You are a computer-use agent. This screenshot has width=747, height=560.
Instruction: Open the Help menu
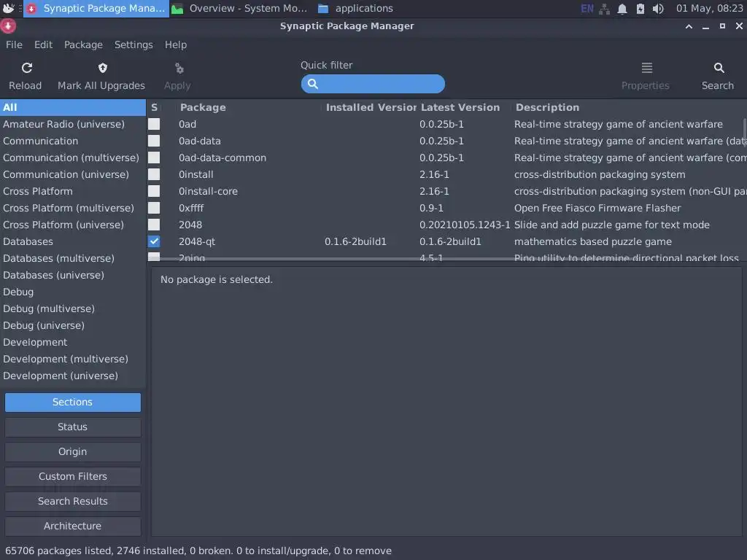click(176, 44)
